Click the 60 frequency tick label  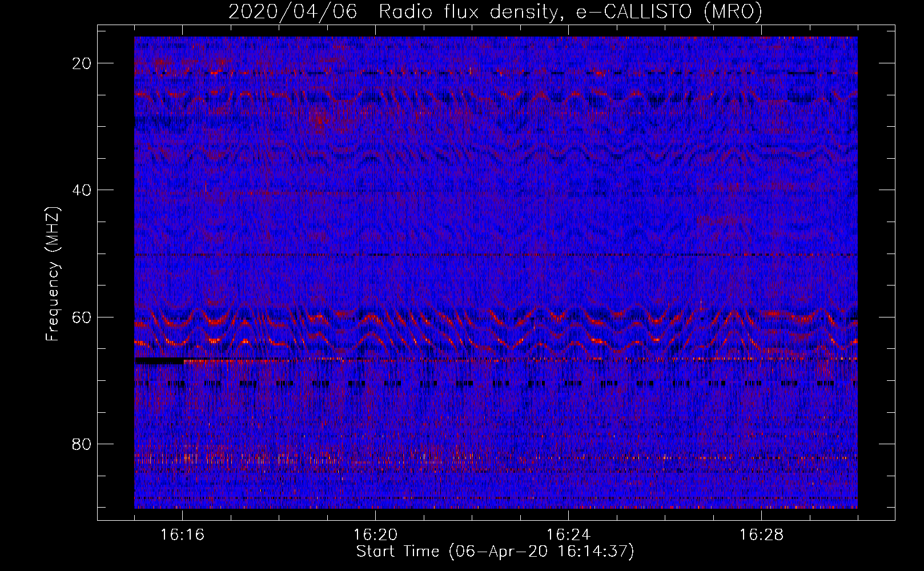(x=82, y=317)
